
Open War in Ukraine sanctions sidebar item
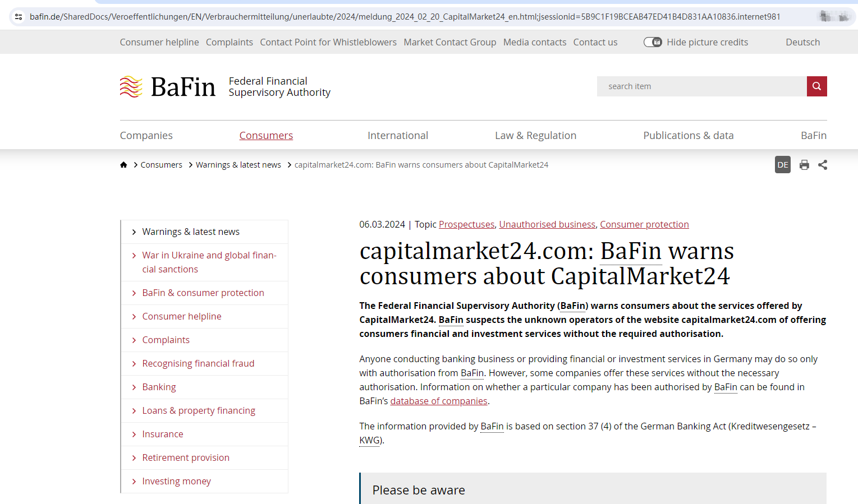coord(209,262)
